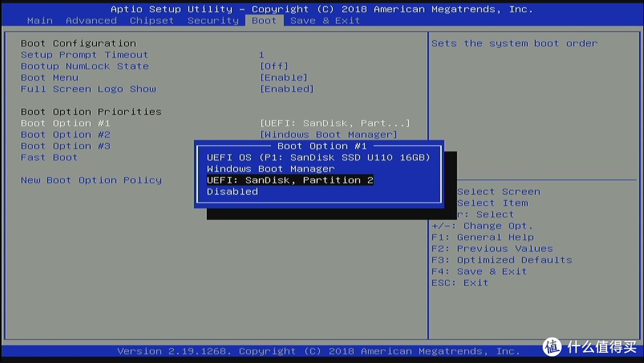
Task: Select the Fast Boot setting
Action: pyautogui.click(x=49, y=158)
